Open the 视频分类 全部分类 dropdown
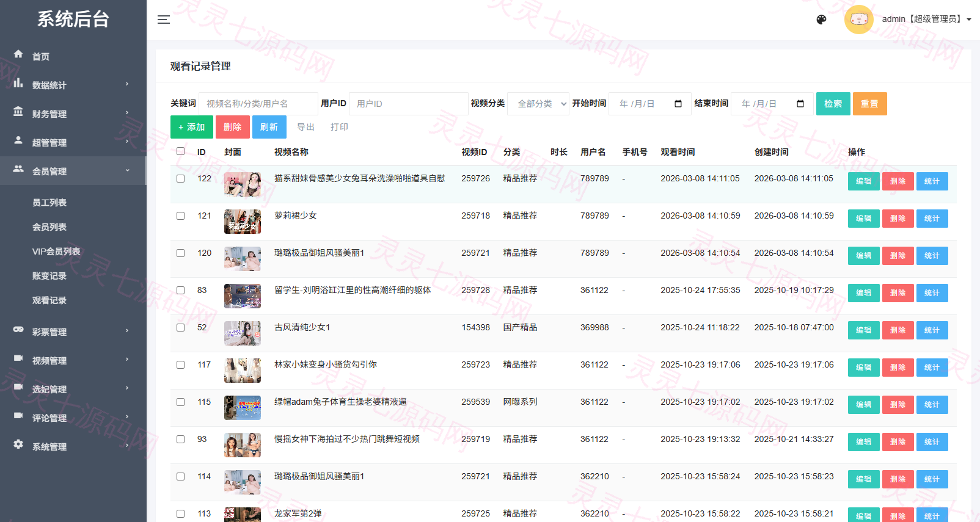This screenshot has width=980, height=522. pos(538,104)
